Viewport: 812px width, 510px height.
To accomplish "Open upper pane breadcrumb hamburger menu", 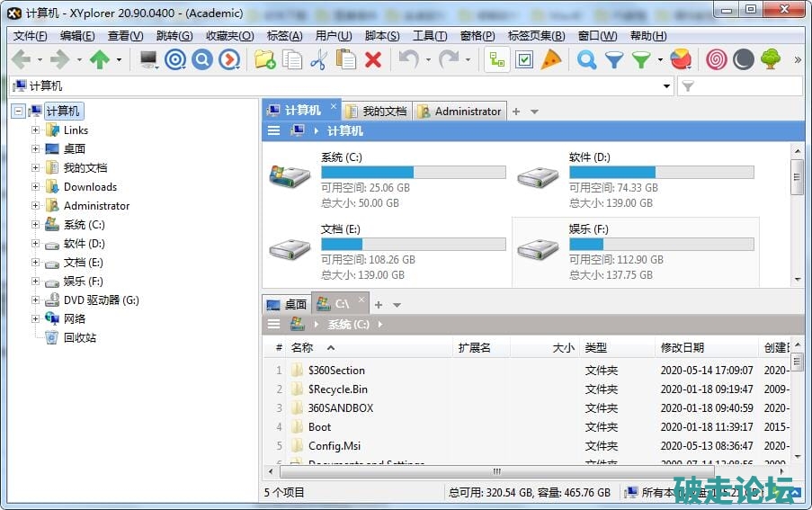I will point(273,130).
